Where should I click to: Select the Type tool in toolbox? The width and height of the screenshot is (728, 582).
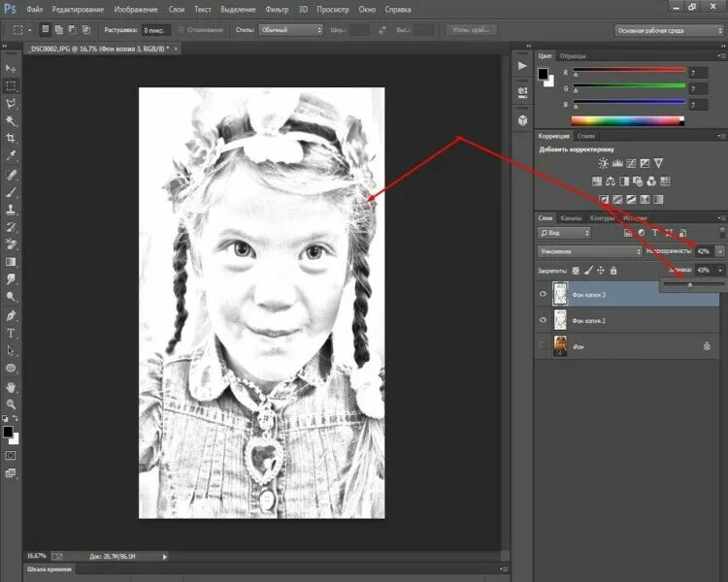[x=11, y=334]
